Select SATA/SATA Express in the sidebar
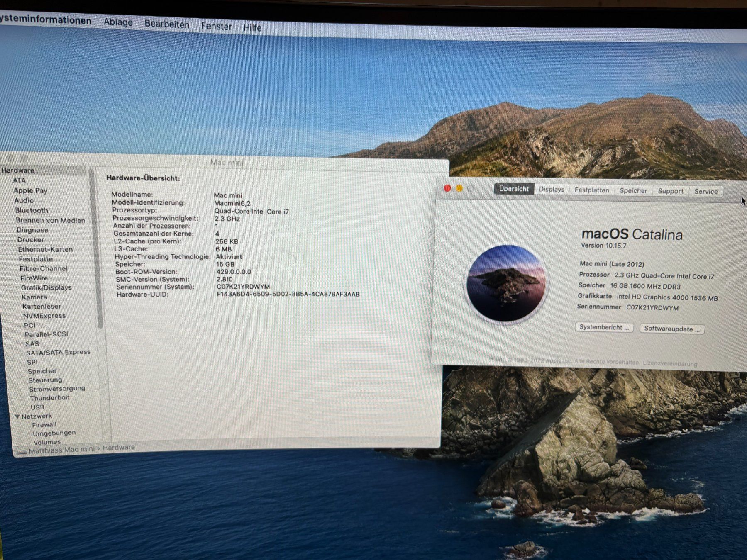 (x=58, y=352)
